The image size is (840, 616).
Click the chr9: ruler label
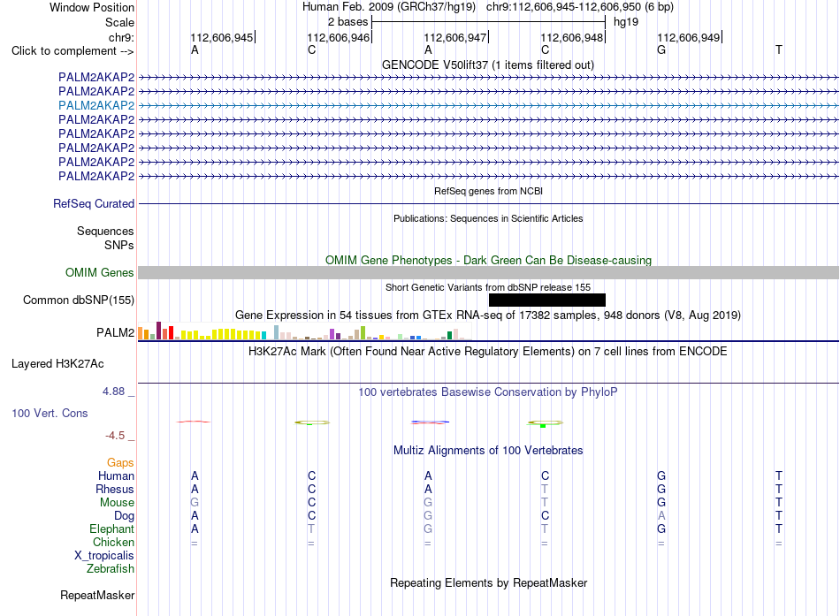pyautogui.click(x=121, y=37)
